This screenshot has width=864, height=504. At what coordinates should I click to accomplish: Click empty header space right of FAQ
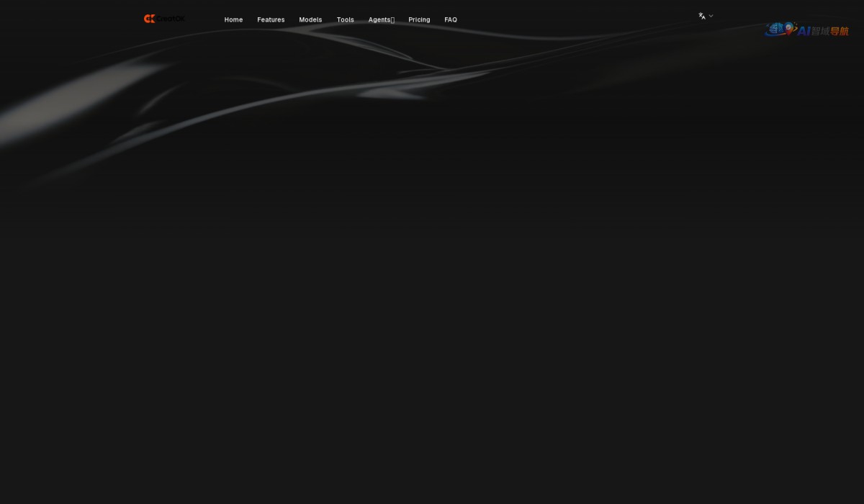[x=576, y=18]
